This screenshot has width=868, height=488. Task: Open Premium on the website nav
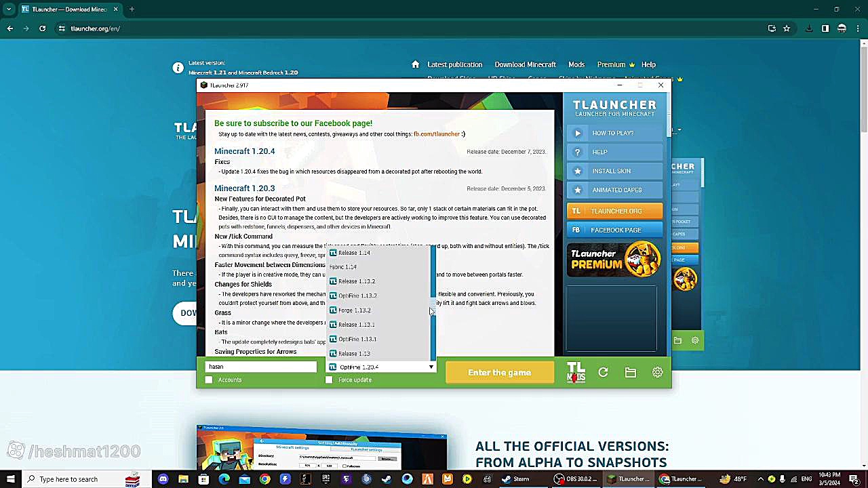tap(616, 64)
